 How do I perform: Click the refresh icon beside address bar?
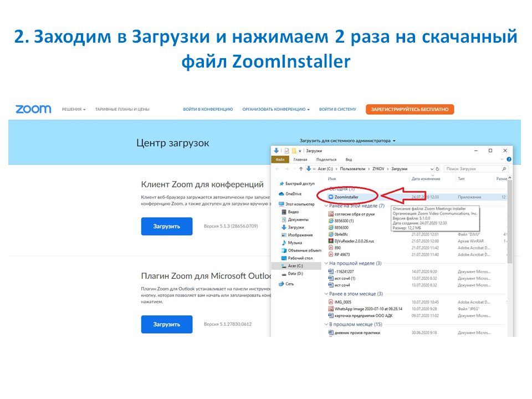coord(438,168)
